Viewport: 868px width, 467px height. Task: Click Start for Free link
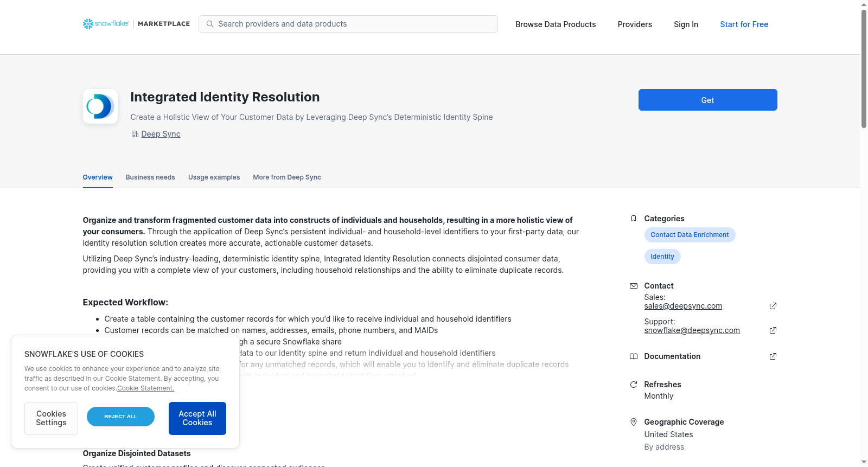pyautogui.click(x=744, y=24)
